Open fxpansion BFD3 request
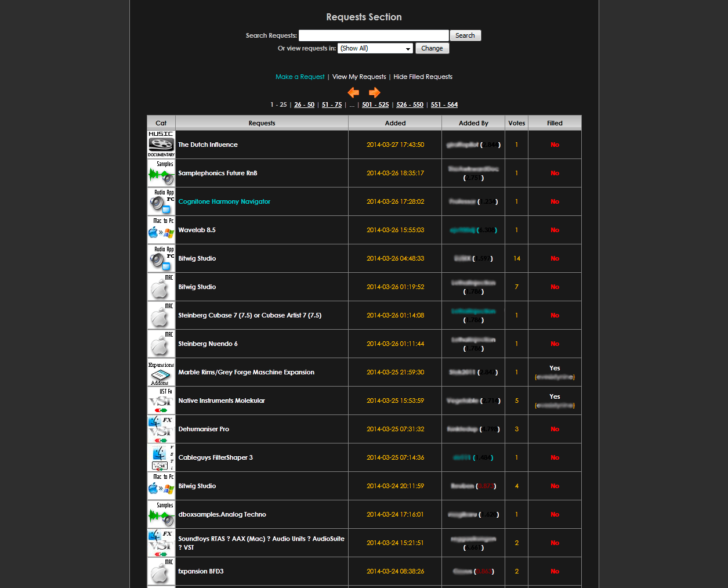Viewport: 728px width, 588px height. coord(201,571)
